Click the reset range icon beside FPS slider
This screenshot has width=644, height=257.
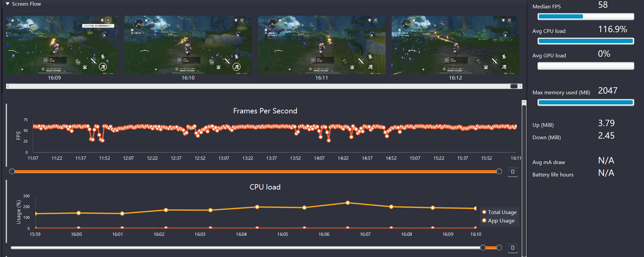click(513, 172)
